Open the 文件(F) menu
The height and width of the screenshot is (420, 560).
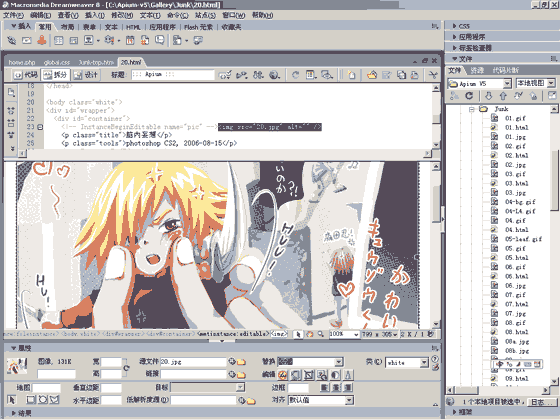(13, 15)
